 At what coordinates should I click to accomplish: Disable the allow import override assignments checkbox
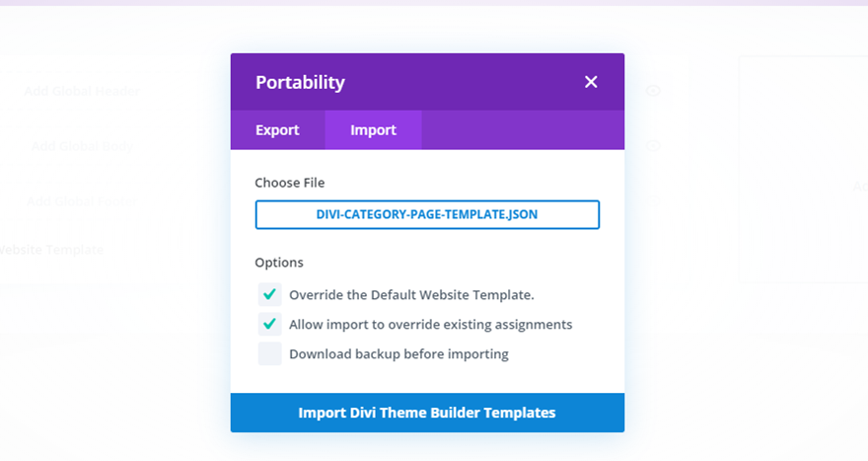[270, 324]
